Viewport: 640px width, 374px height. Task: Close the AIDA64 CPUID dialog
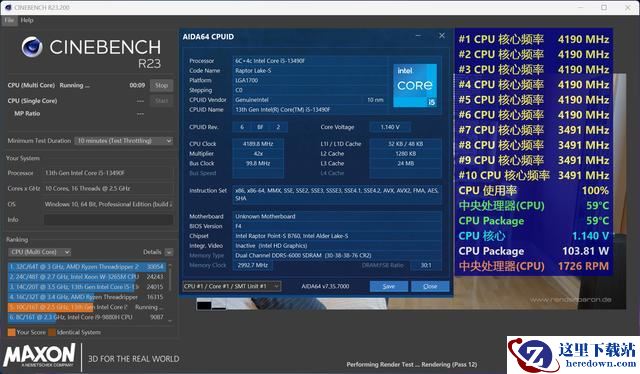point(442,36)
